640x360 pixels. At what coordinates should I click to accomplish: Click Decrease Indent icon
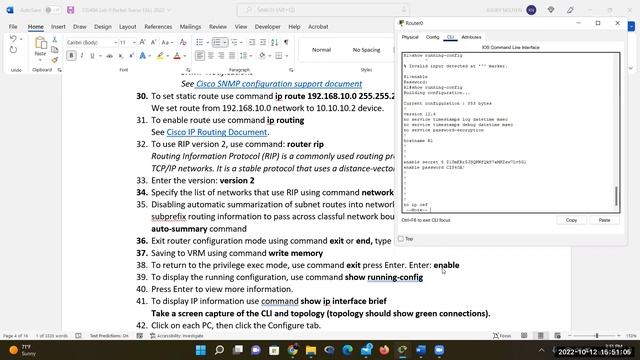click(x=252, y=42)
